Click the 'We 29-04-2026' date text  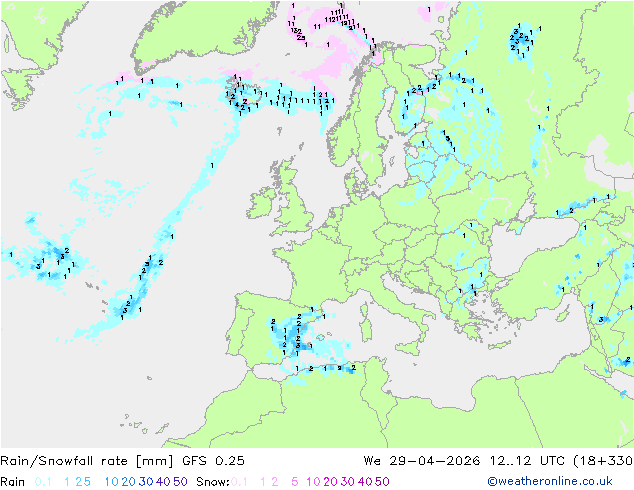pos(422,461)
